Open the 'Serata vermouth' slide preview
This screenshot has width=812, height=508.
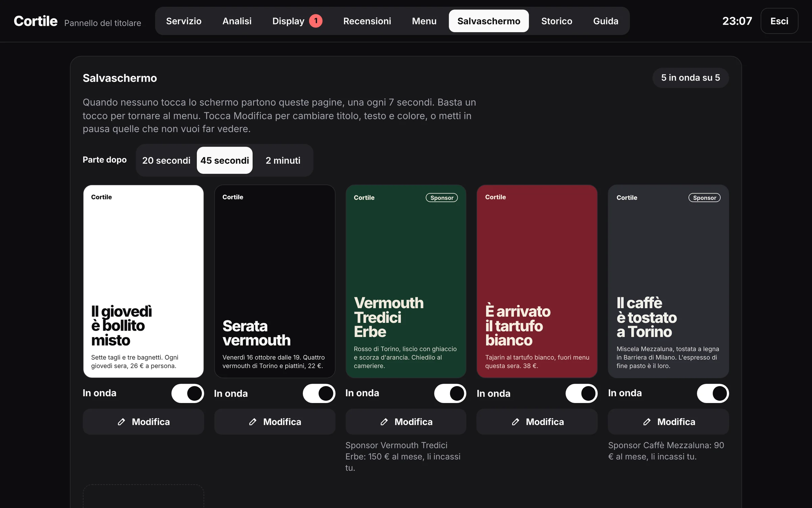[x=275, y=281]
